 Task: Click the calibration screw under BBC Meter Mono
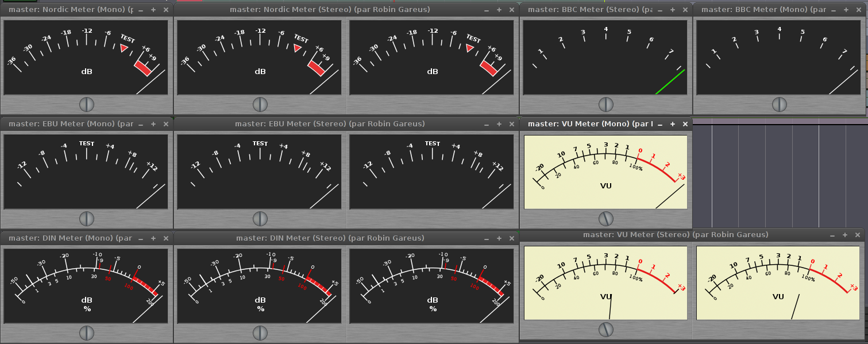click(780, 104)
